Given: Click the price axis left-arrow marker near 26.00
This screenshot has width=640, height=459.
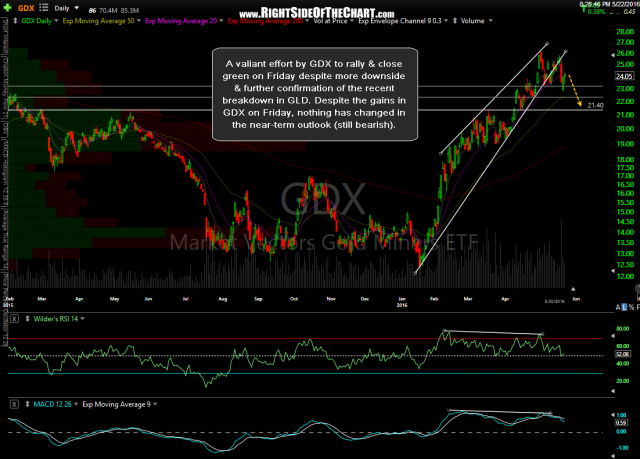Looking at the screenshot, I should 613,54.
